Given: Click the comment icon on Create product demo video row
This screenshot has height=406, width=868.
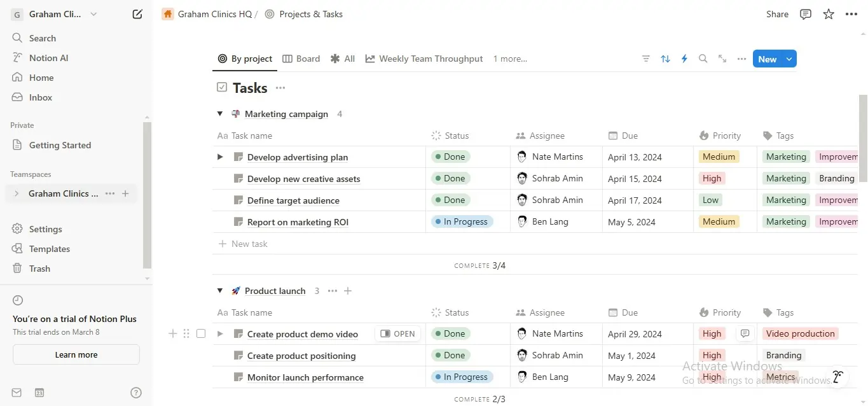Looking at the screenshot, I should (745, 333).
